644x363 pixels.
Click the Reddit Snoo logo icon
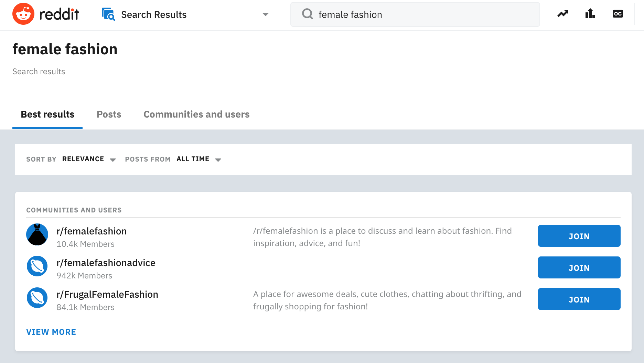coord(23,14)
